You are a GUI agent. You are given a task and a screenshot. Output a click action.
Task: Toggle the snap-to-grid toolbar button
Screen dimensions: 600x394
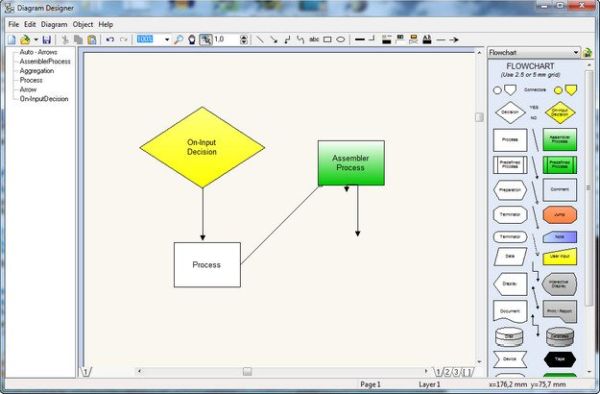pos(206,39)
